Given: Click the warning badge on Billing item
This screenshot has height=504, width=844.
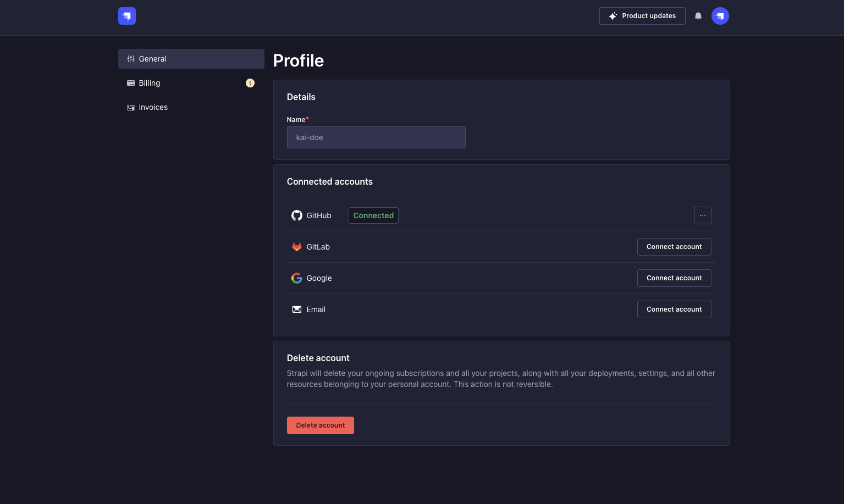Looking at the screenshot, I should pyautogui.click(x=250, y=83).
